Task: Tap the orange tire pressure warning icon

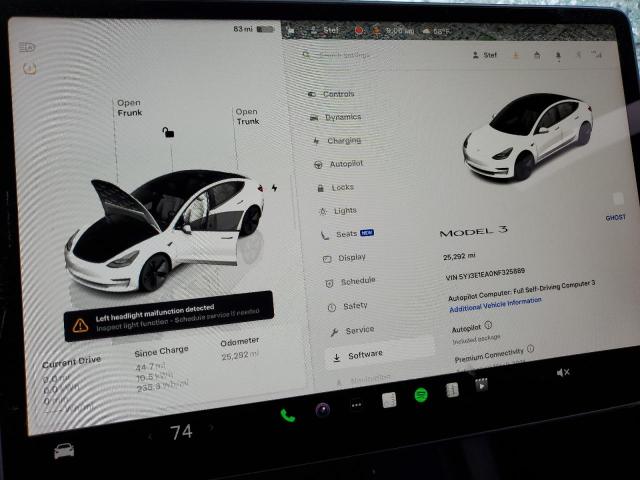Action: click(29, 69)
